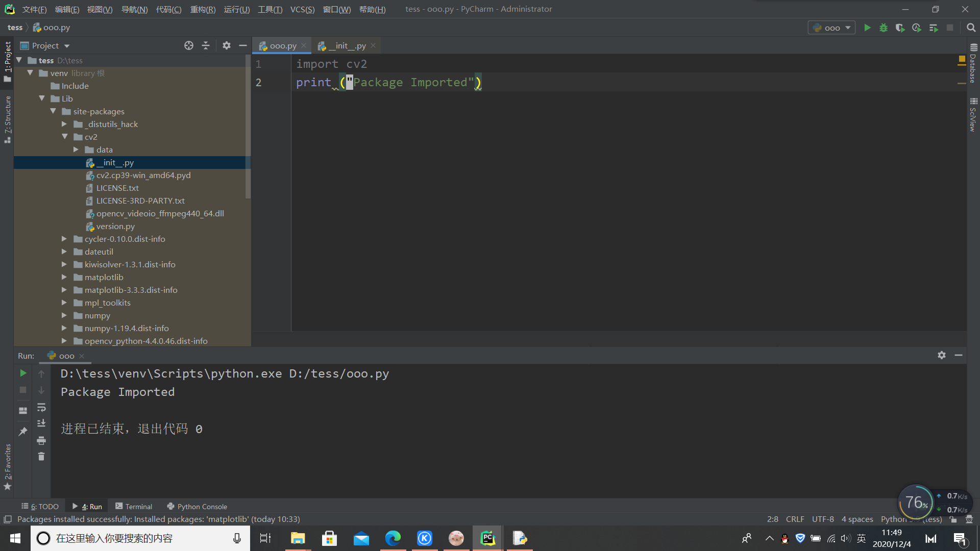Clear run output with the trash icon
This screenshot has height=551, width=980.
tap(41, 457)
